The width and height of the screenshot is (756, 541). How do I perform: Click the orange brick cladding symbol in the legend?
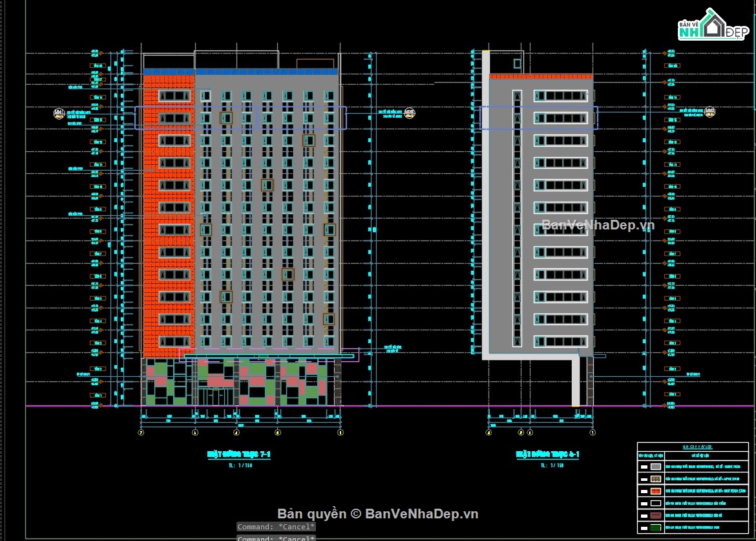[x=656, y=491]
